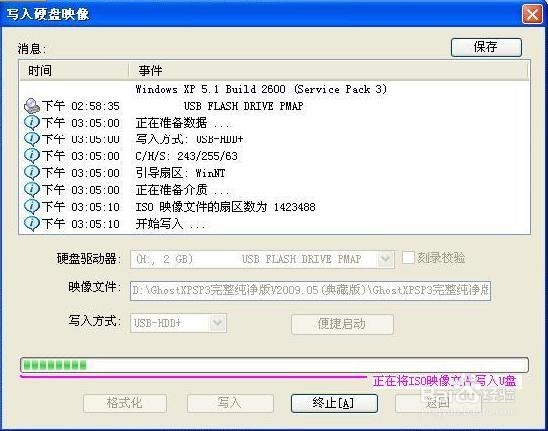548x431 pixels.
Task: Click info icon beside 写入方式: USB-HDD+ row
Action: [32, 139]
